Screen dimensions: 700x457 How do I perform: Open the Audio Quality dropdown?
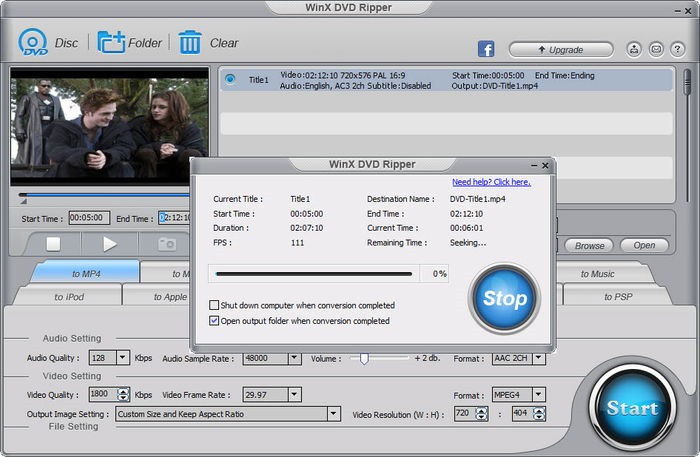coord(123,357)
